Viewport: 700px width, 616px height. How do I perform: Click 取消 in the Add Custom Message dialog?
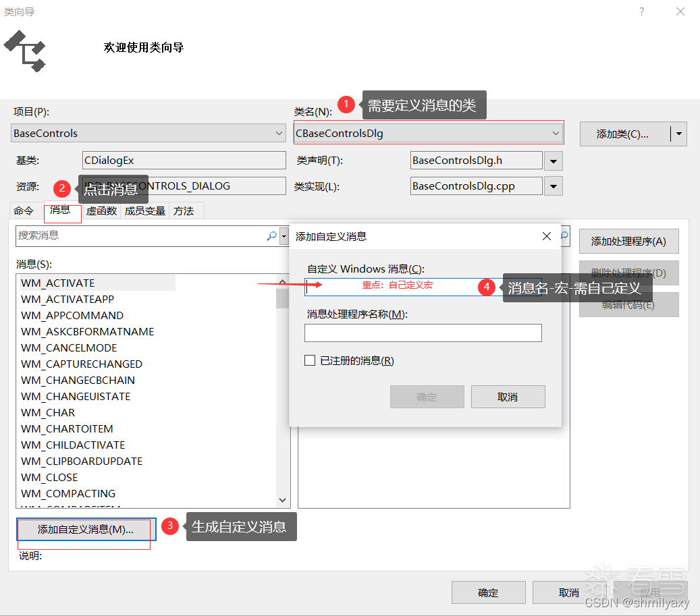508,397
